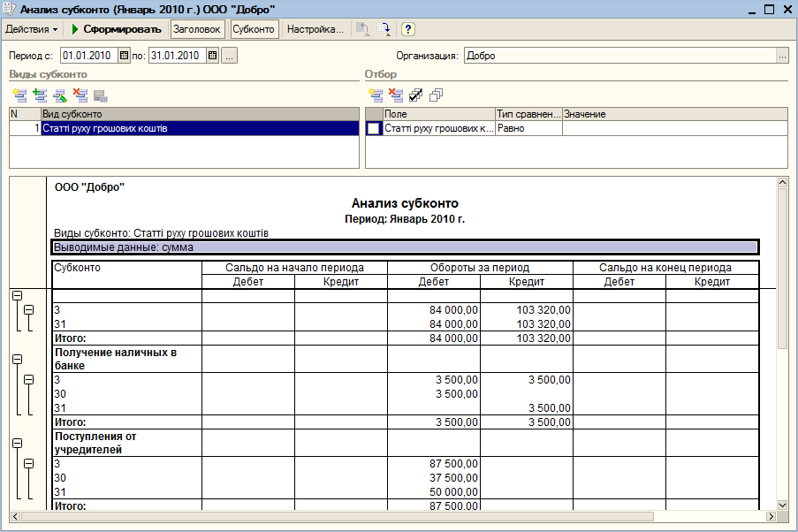The image size is (798, 532).
Task: Click the Равно comparison type cell
Action: [x=528, y=128]
